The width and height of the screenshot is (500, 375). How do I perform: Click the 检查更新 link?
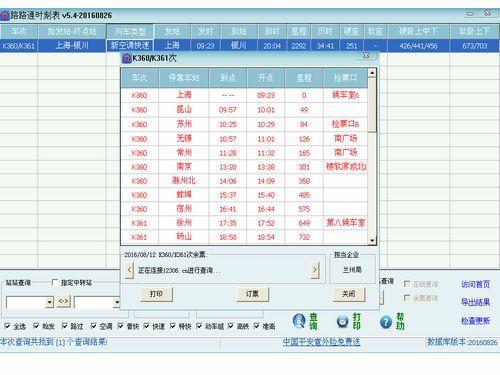(x=476, y=321)
